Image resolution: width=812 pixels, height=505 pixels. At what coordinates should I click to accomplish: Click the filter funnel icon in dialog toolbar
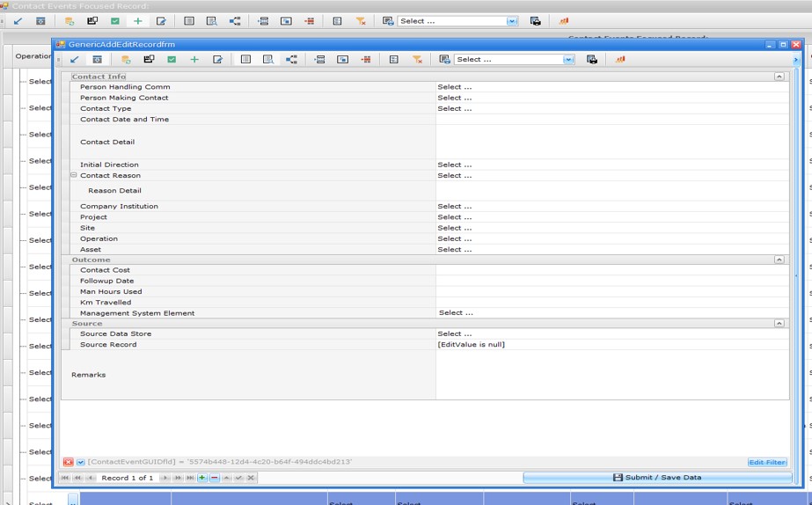click(x=417, y=60)
